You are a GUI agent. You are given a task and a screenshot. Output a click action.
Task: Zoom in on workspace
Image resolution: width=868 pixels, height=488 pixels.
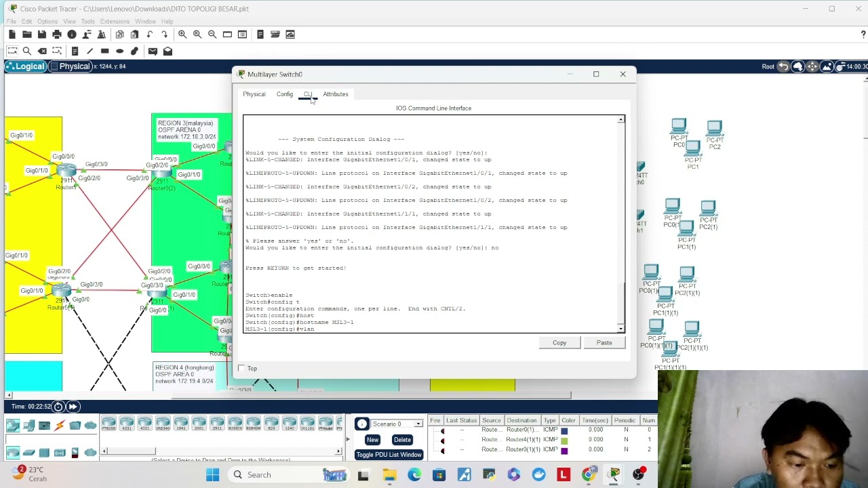coord(182,35)
